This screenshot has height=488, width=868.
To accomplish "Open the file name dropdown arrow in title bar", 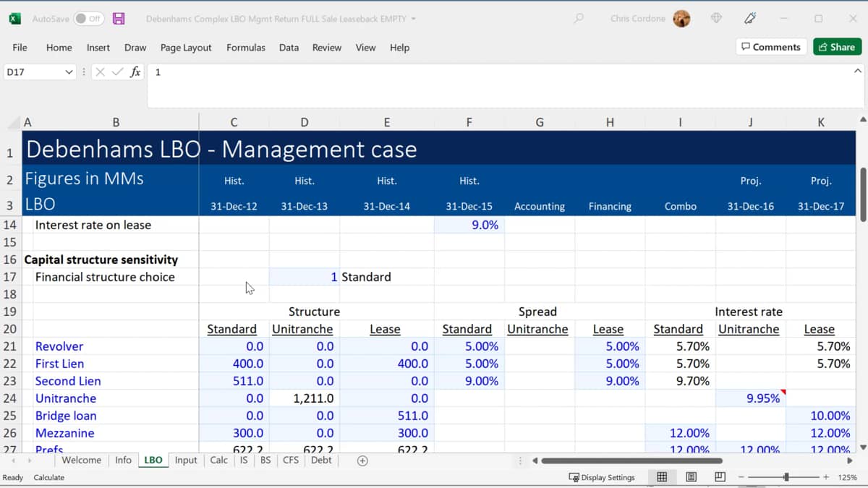I will click(414, 19).
